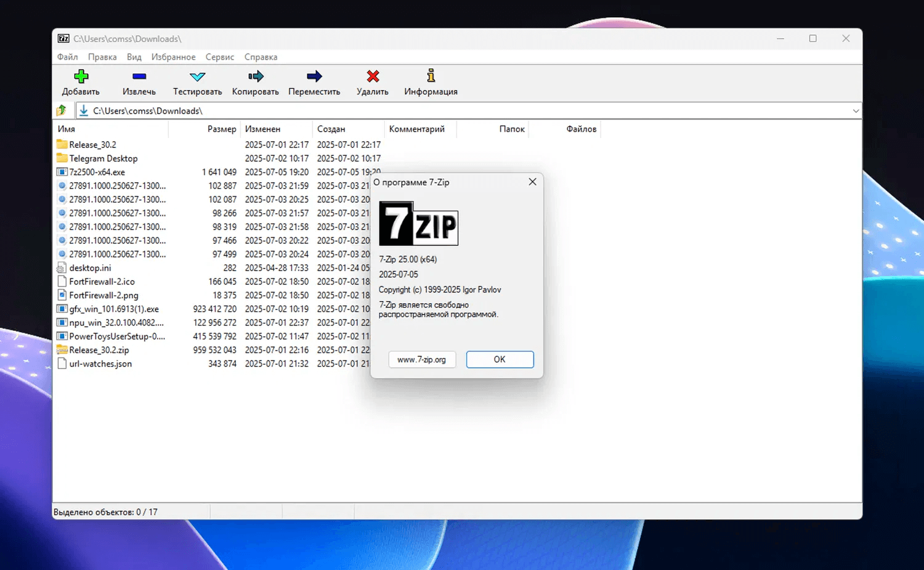Viewport: 924px width, 570px height.
Task: Click the red X Удалить icon
Action: tap(373, 76)
